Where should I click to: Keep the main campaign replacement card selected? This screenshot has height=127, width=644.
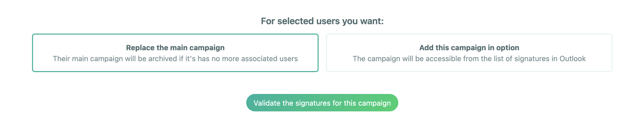coord(175,53)
